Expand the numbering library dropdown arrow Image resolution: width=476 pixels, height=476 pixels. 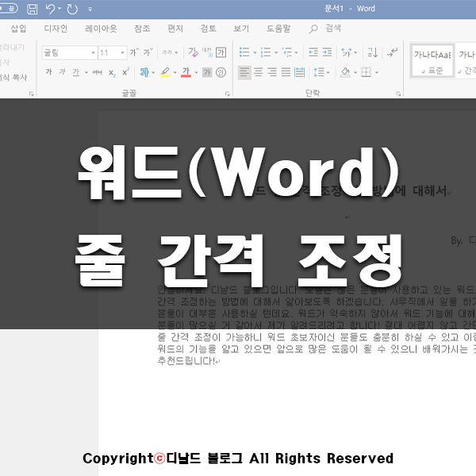tap(276, 52)
